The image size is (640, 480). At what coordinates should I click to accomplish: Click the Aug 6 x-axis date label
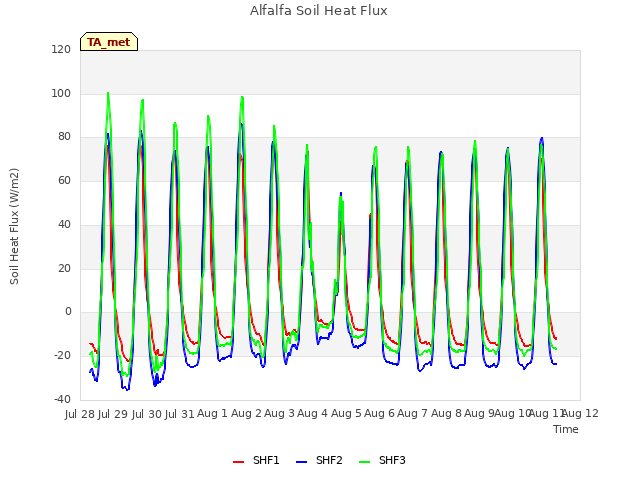coord(379,413)
